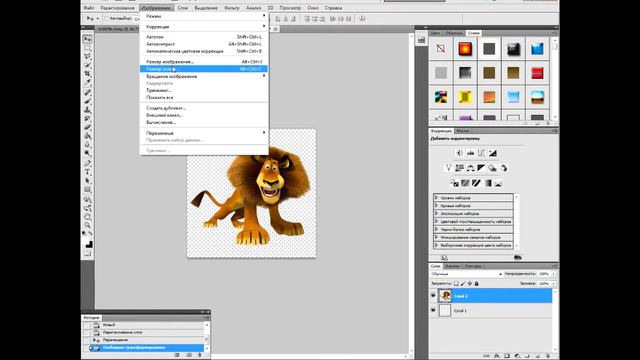This screenshot has height=360, width=640.
Task: Click Curves adjustment icon
Action: pos(481,153)
